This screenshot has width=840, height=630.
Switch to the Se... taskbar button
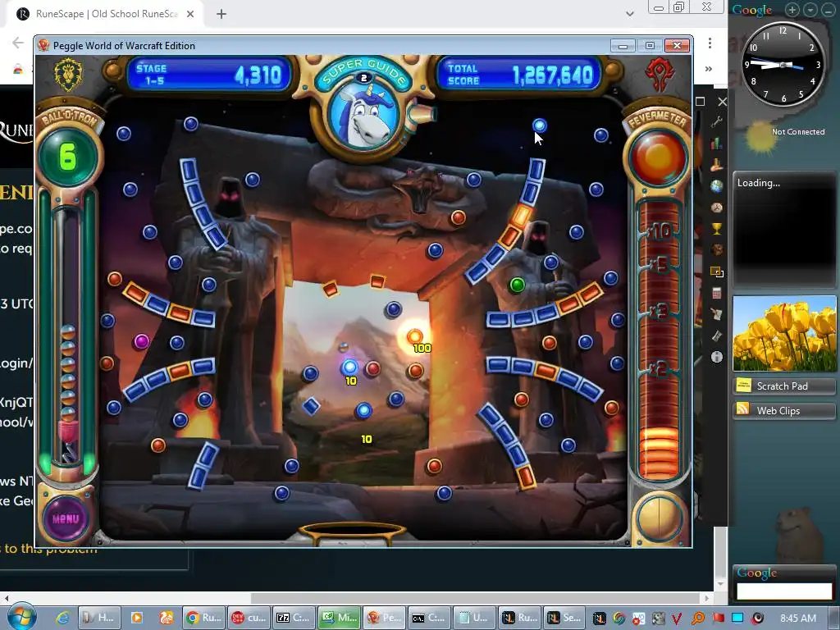(564, 618)
